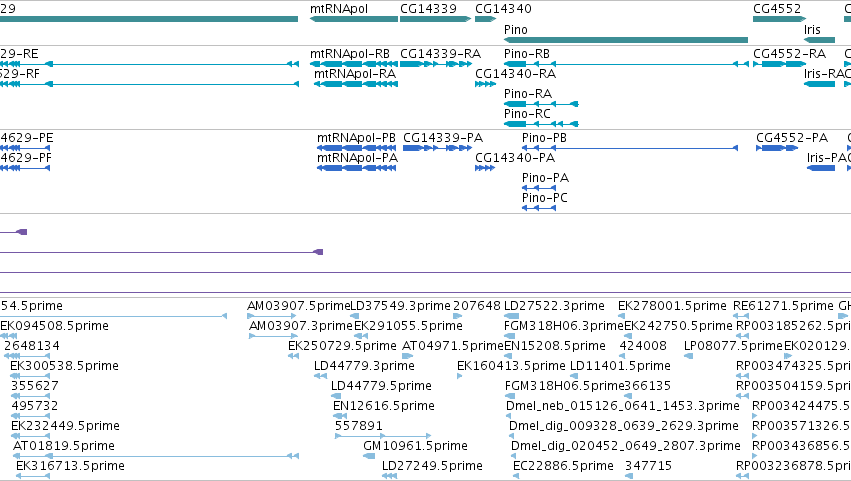Select feature 355627
The height and width of the screenshot is (481, 851).
pyautogui.click(x=31, y=396)
